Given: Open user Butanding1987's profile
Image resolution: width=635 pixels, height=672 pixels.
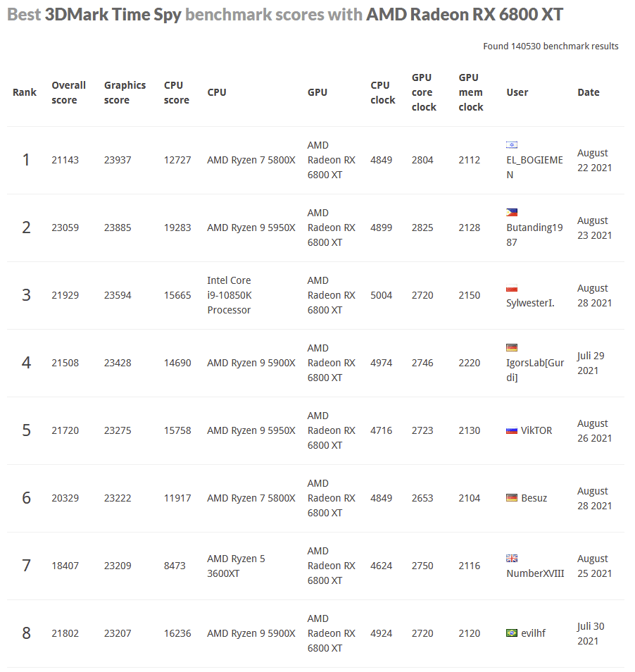Looking at the screenshot, I should 534,235.
